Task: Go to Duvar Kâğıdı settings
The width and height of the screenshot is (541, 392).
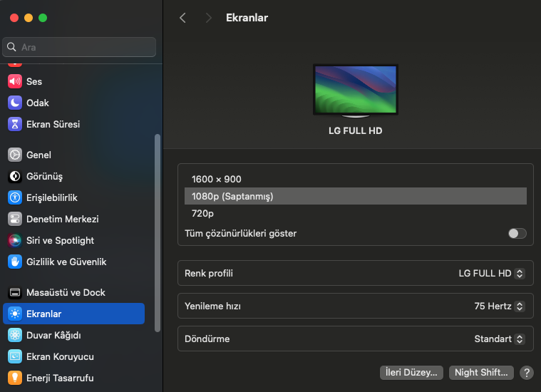Action: point(53,335)
